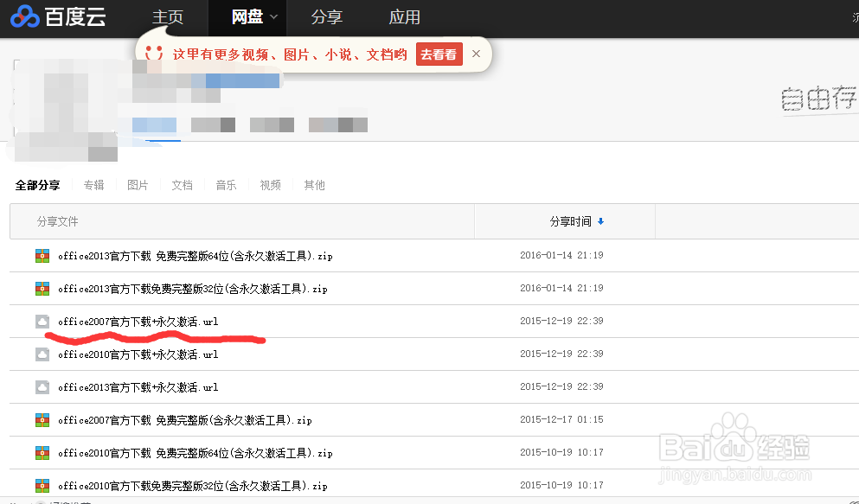859x504 pixels.
Task: Select the 音乐 category tab
Action: coord(225,184)
